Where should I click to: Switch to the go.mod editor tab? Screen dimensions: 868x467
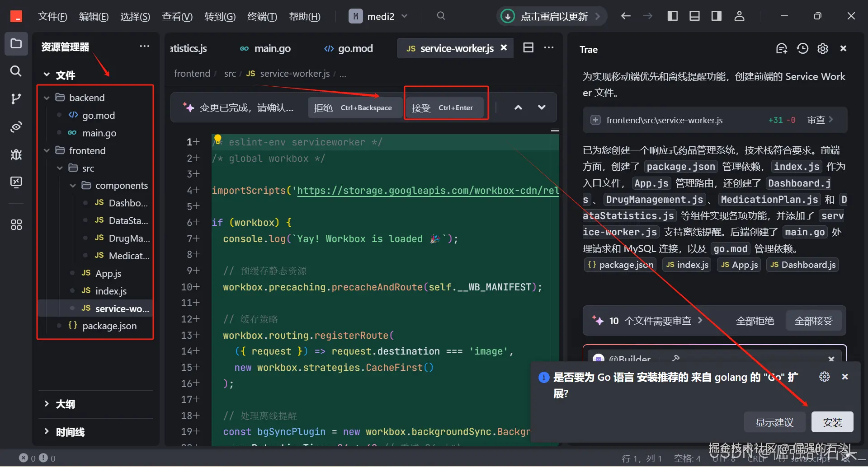point(349,48)
